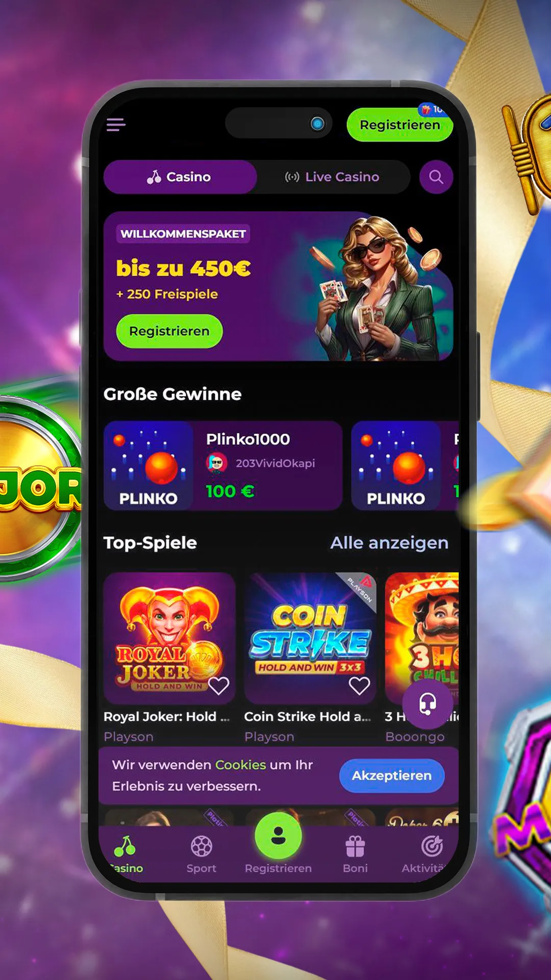Open the Plinko1000 big win card
551x980 pixels.
tap(223, 465)
